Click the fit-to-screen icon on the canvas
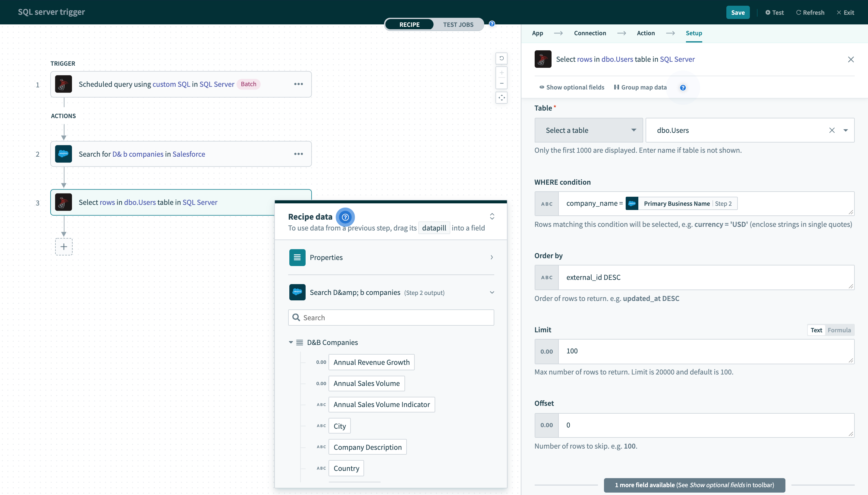This screenshot has width=868, height=495. tap(502, 98)
